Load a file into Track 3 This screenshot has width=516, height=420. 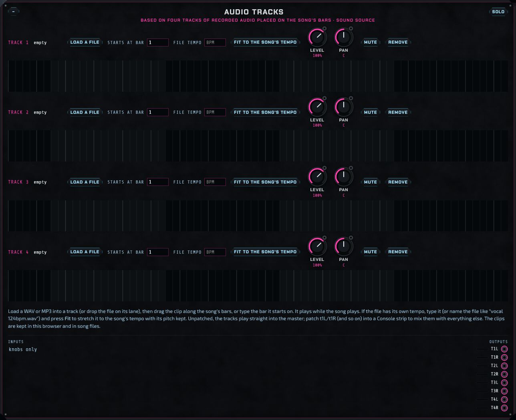[85, 182]
